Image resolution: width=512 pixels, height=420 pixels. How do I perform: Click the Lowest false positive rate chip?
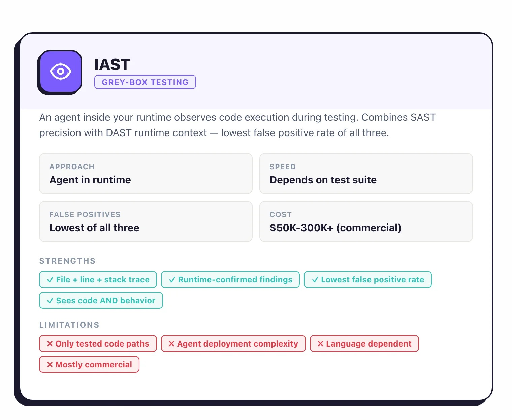pyautogui.click(x=367, y=279)
